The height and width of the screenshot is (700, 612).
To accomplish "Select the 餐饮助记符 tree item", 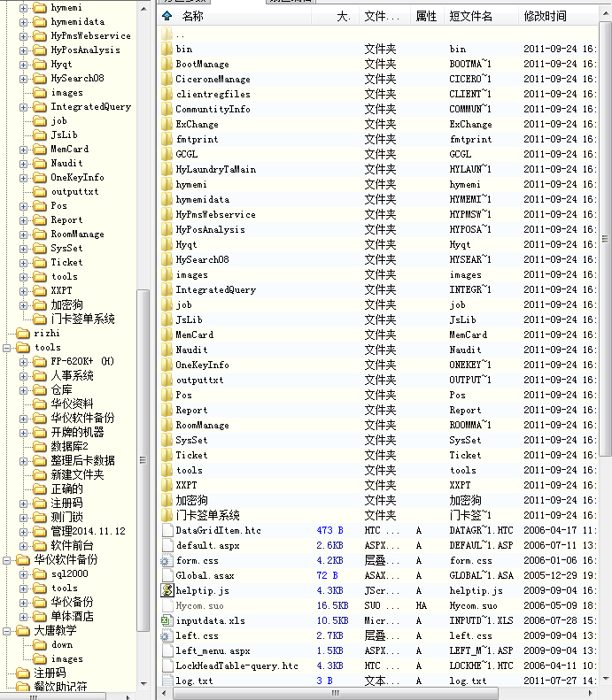I will point(60,686).
